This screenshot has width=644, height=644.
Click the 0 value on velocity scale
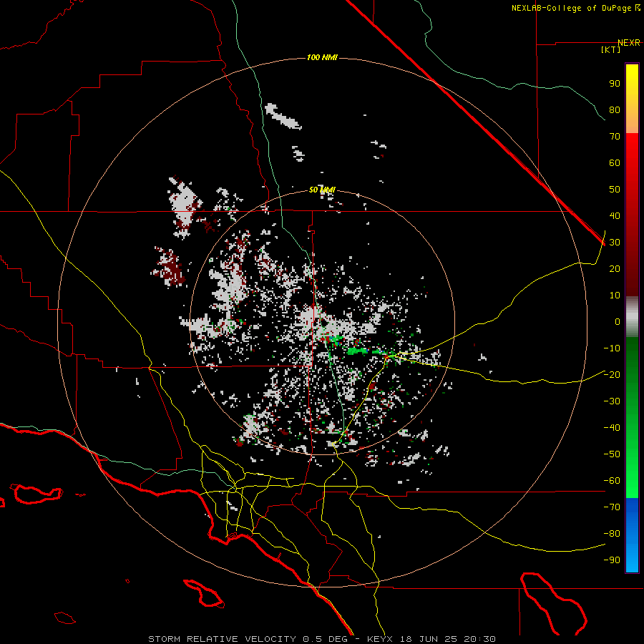pos(618,322)
